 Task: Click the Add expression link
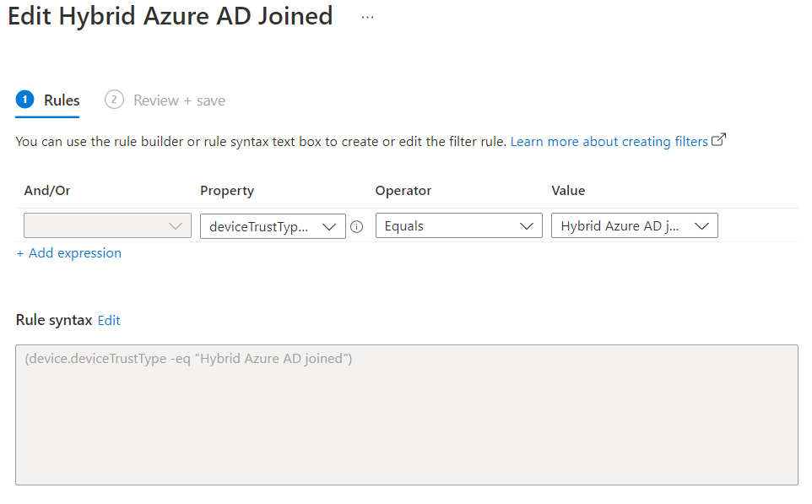pyautogui.click(x=74, y=253)
